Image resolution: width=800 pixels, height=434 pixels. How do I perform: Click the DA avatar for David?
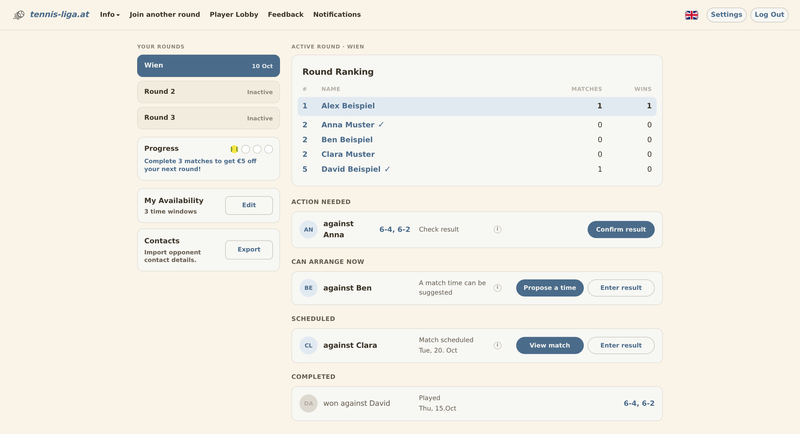309,403
